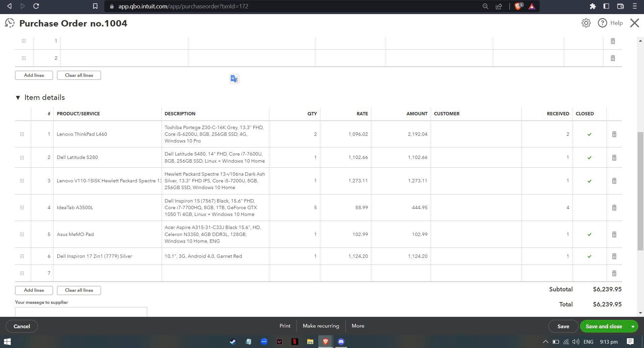Delete category line 2 with trash icon
Screen dimensions: 644x348
pyautogui.click(x=613, y=58)
